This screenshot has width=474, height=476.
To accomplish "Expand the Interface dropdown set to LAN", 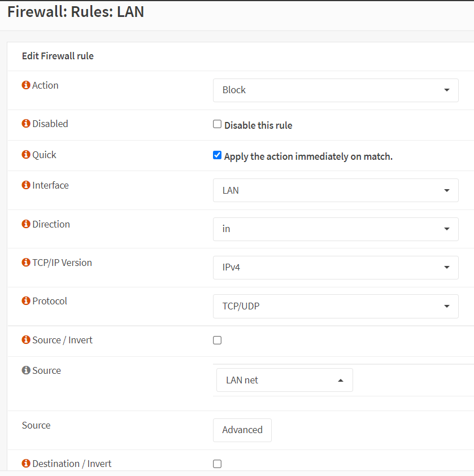I will [336, 190].
